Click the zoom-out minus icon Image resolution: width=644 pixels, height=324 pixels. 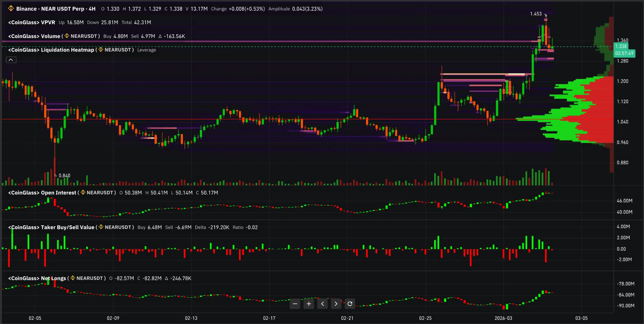(x=295, y=304)
